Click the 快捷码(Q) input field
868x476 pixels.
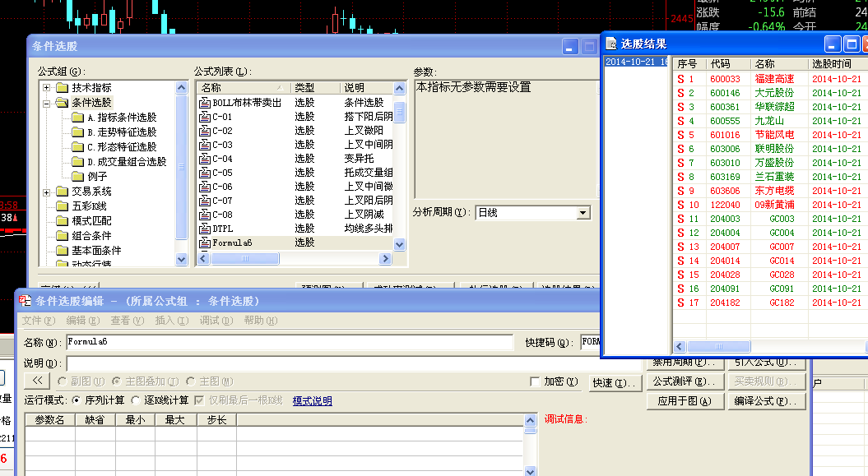(x=590, y=342)
